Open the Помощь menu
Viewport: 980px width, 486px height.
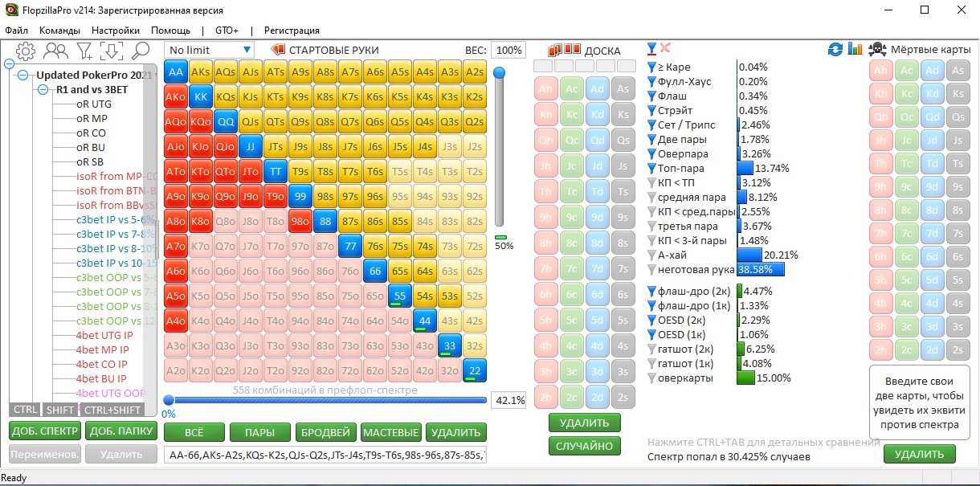pos(171,30)
